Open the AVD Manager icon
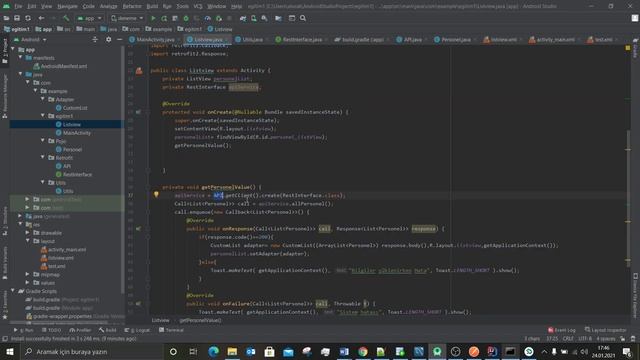This screenshot has width=640, height=360. 254,18
